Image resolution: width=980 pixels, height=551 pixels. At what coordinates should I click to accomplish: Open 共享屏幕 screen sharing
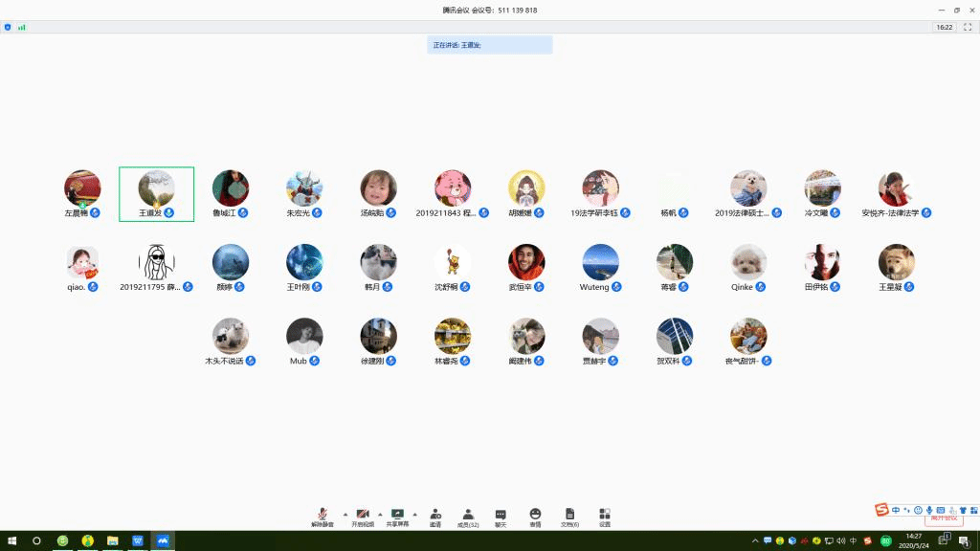click(x=397, y=517)
